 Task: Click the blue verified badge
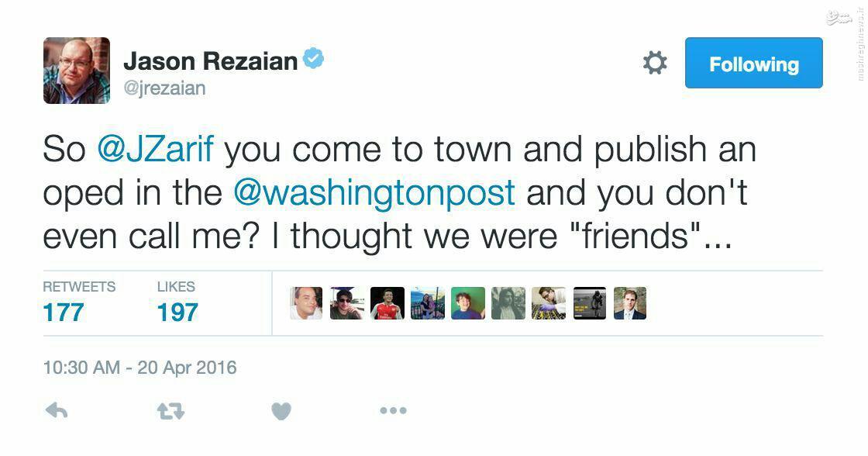pyautogui.click(x=314, y=59)
